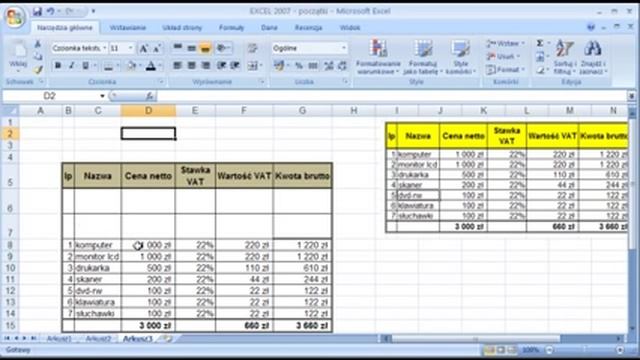
Task: Open Sortuj i filtruj menu
Action: click(565, 57)
